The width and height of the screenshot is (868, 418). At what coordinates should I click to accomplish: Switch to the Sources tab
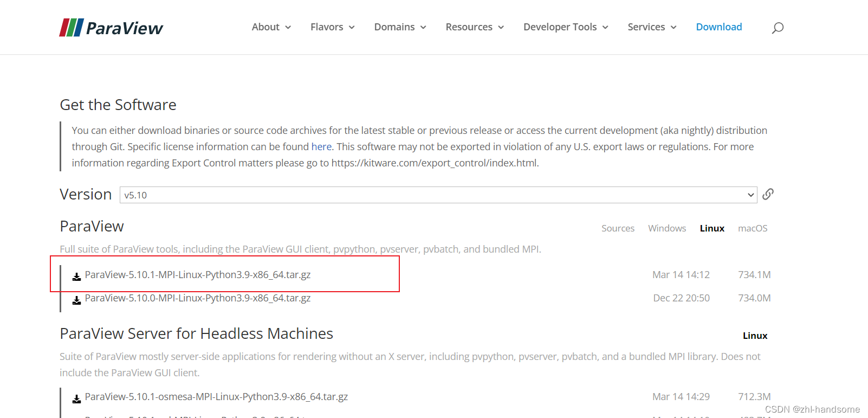tap(618, 228)
